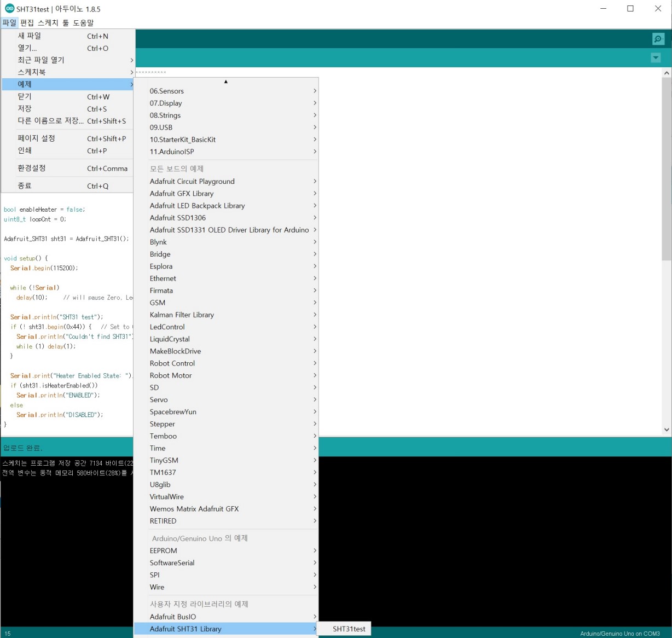The height and width of the screenshot is (638, 672).
Task: Load the SHT31test example sketch
Action: [344, 629]
